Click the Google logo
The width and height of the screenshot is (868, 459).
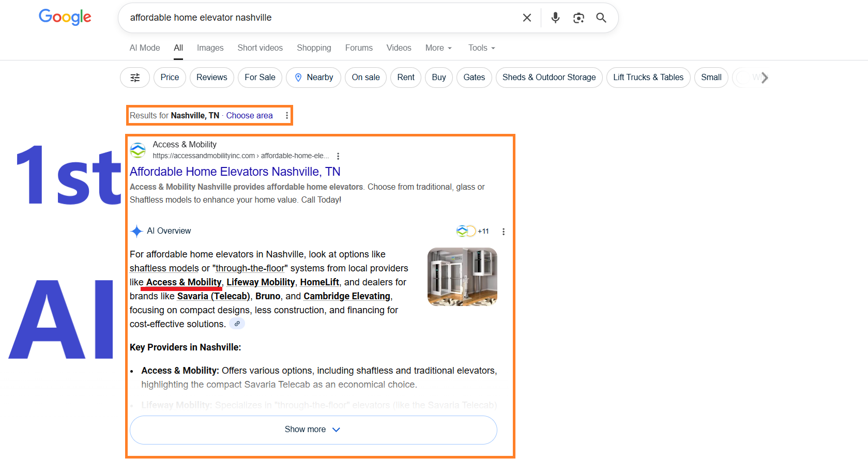coord(65,17)
